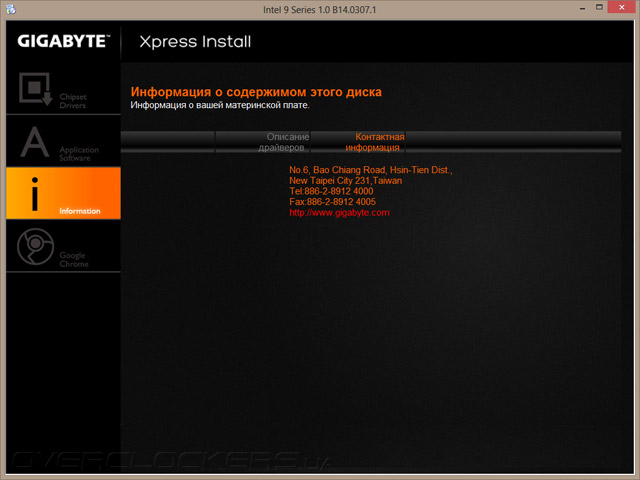This screenshot has width=640, height=480.
Task: Select the blank first tab header
Action: 168,142
